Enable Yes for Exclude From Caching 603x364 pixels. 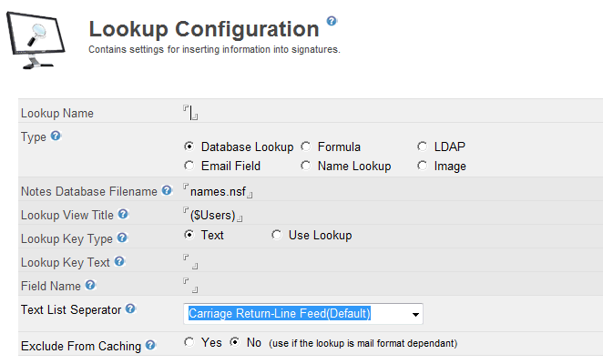[189, 342]
